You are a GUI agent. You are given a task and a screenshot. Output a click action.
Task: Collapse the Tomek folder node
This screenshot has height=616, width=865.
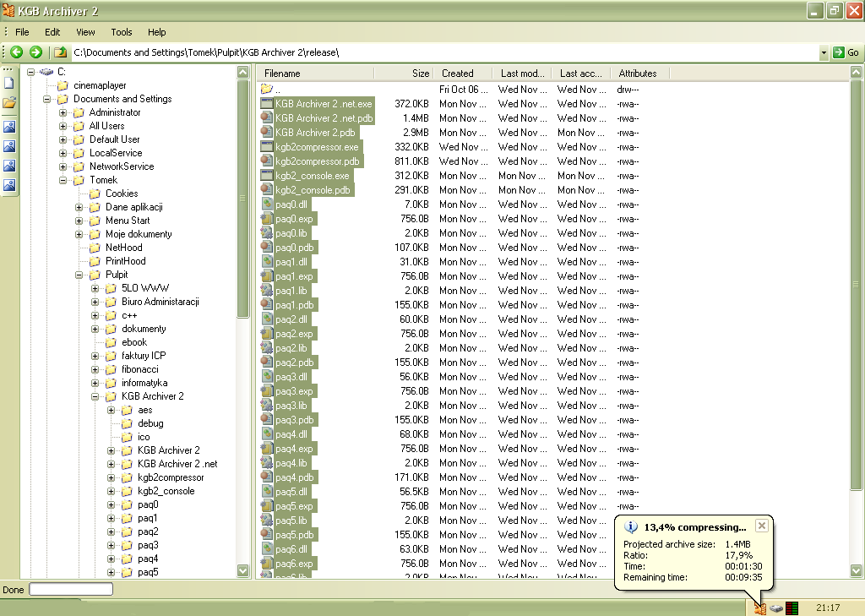click(63, 181)
